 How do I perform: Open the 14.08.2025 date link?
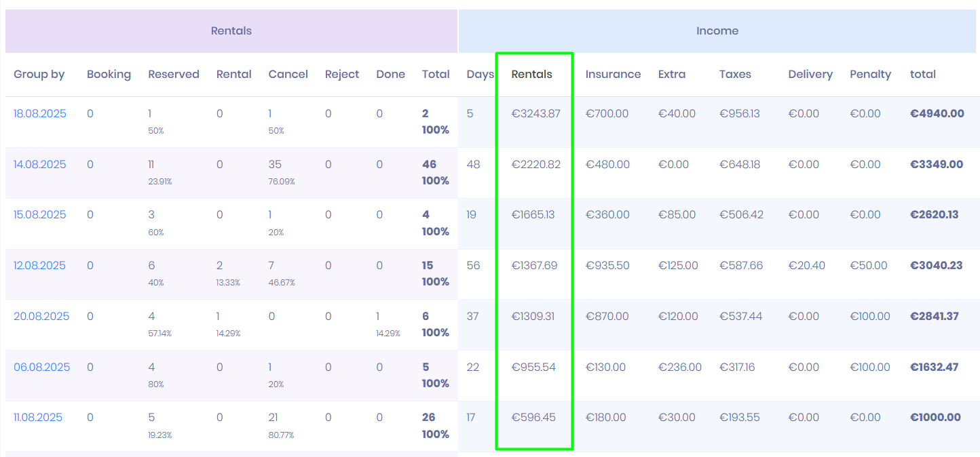[x=40, y=165]
